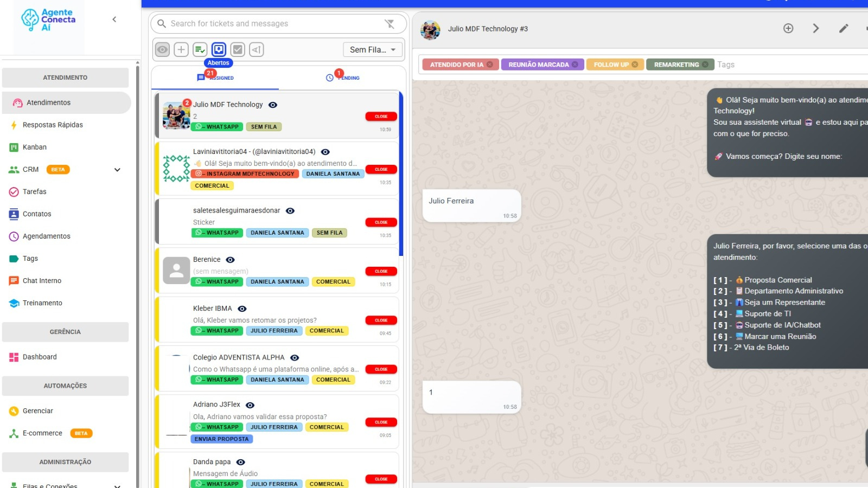Toggle eye icon on Adriano J3Flex ticket
Viewport: 868px width, 488px height.
(x=250, y=405)
